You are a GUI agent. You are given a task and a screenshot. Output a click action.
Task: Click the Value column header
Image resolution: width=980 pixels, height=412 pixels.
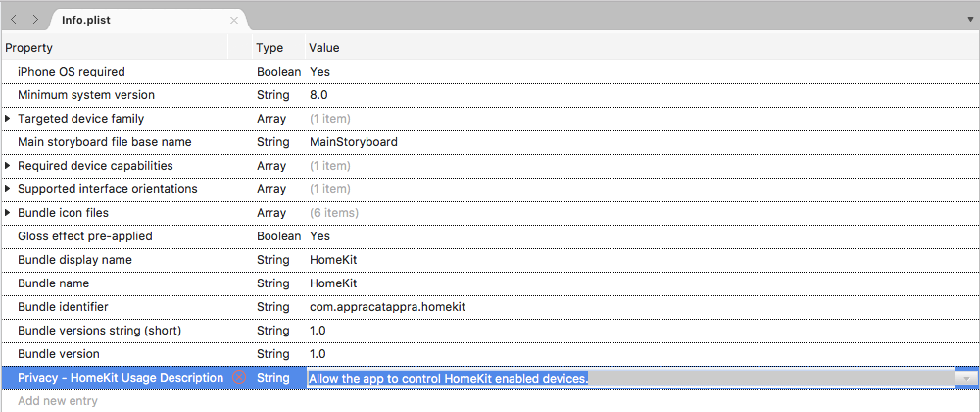point(324,48)
